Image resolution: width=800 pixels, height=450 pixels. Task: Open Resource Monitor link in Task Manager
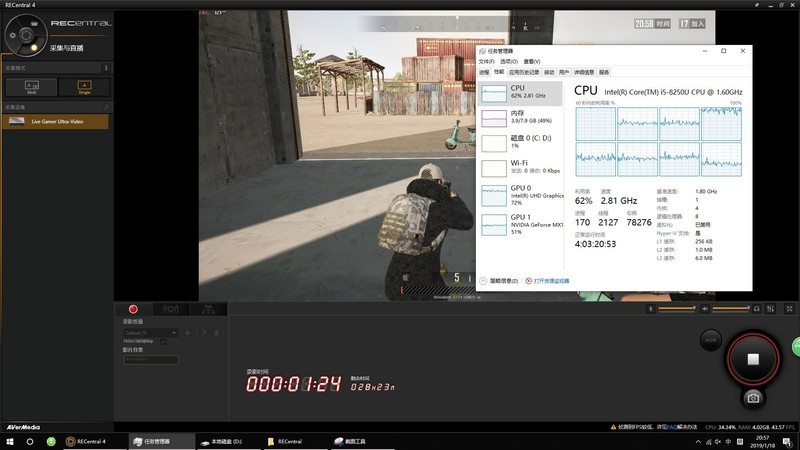pyautogui.click(x=552, y=281)
